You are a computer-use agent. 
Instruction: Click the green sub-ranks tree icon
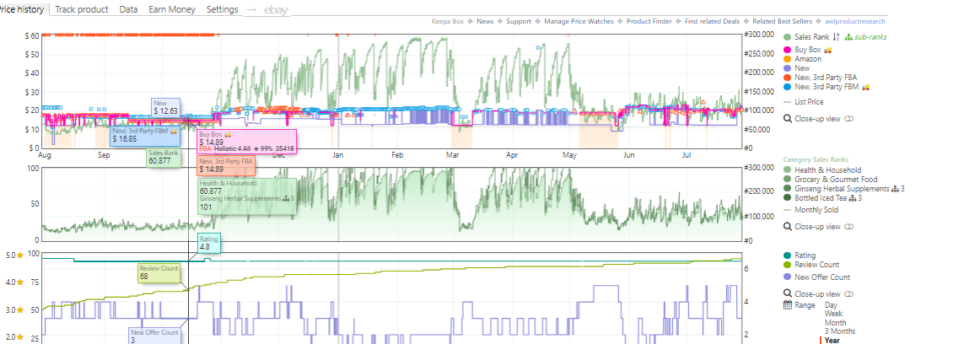point(848,37)
